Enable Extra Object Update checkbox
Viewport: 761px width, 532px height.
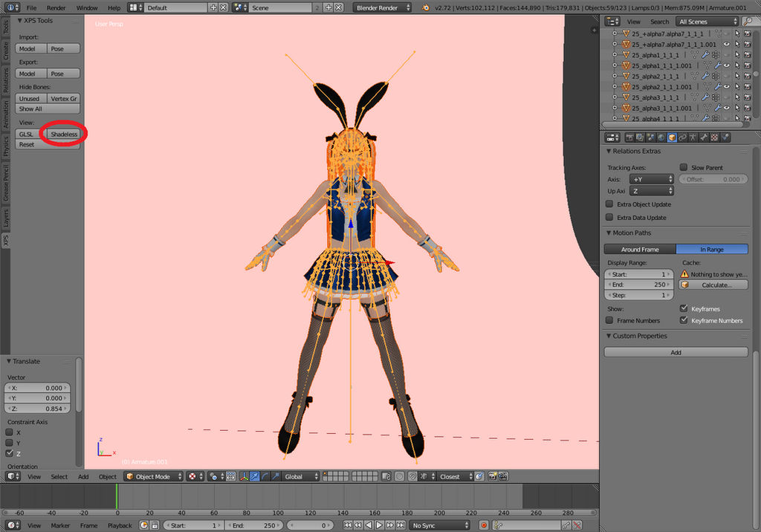tap(609, 204)
